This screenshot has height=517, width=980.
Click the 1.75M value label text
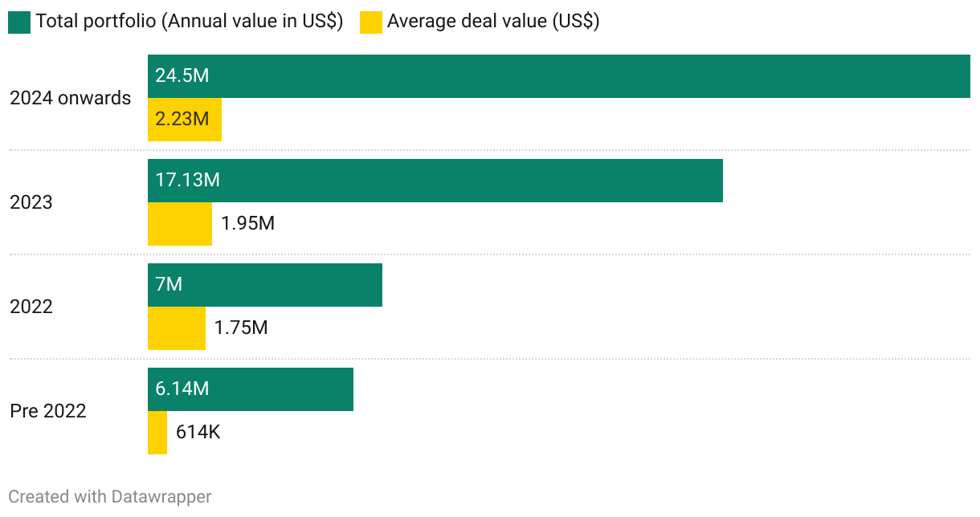(241, 328)
